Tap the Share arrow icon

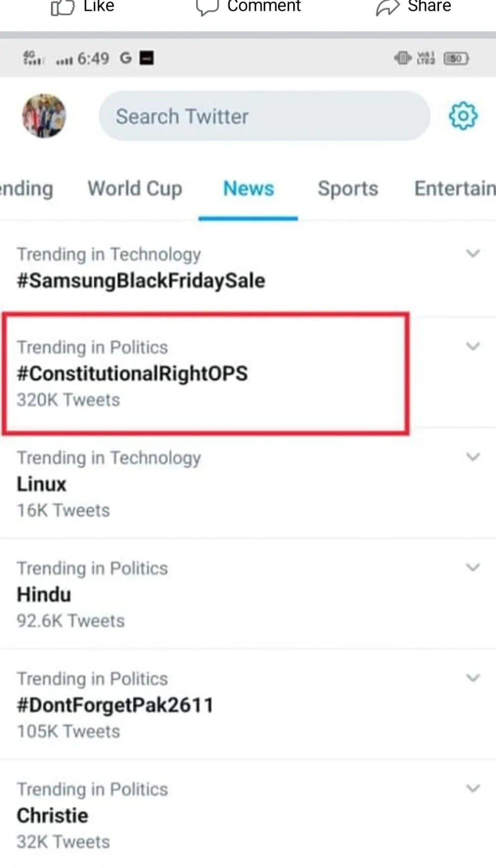click(x=388, y=7)
